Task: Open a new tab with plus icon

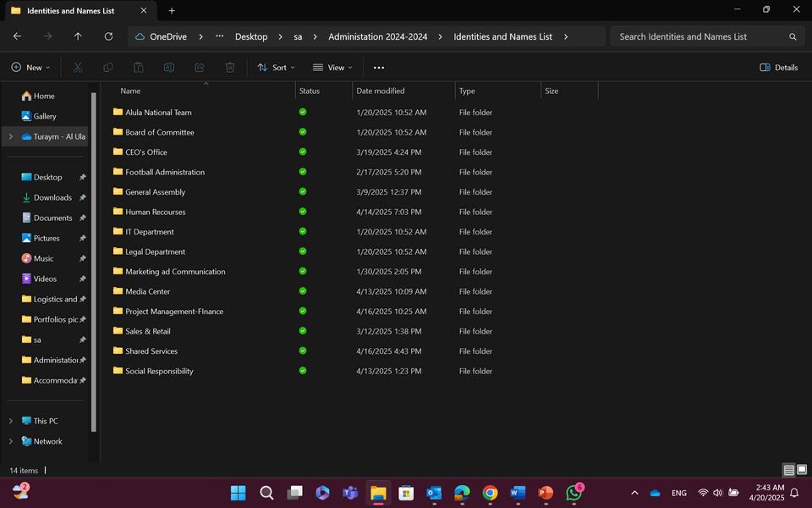Action: pos(172,11)
